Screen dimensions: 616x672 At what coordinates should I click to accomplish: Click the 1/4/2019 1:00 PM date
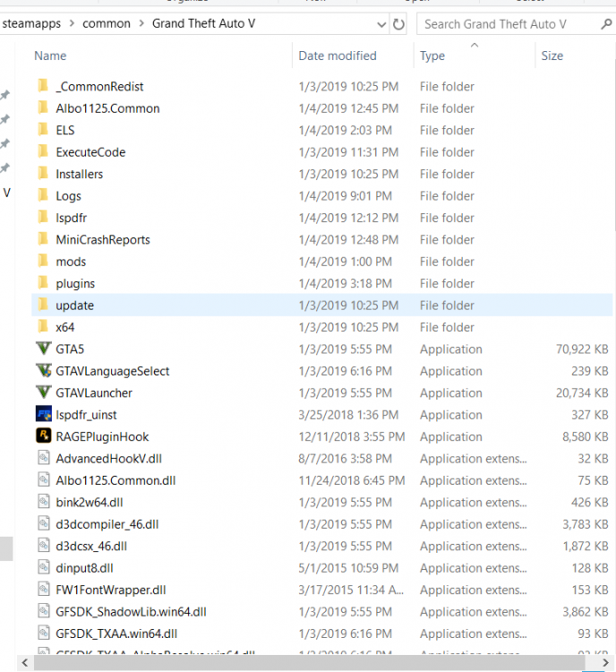pos(346,262)
